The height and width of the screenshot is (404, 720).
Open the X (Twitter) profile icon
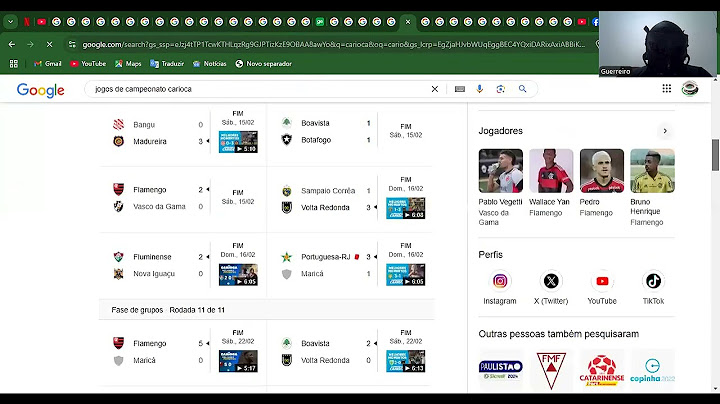click(551, 281)
